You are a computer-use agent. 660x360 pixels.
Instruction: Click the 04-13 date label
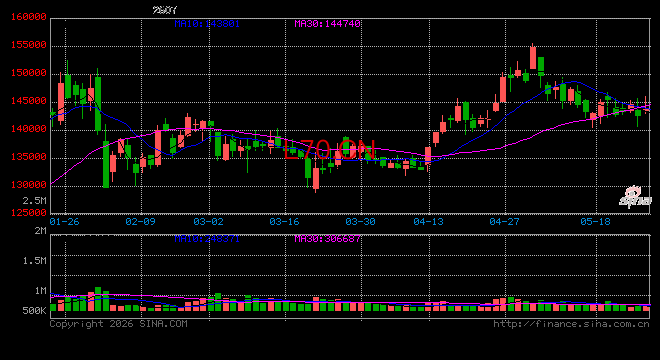coord(428,221)
